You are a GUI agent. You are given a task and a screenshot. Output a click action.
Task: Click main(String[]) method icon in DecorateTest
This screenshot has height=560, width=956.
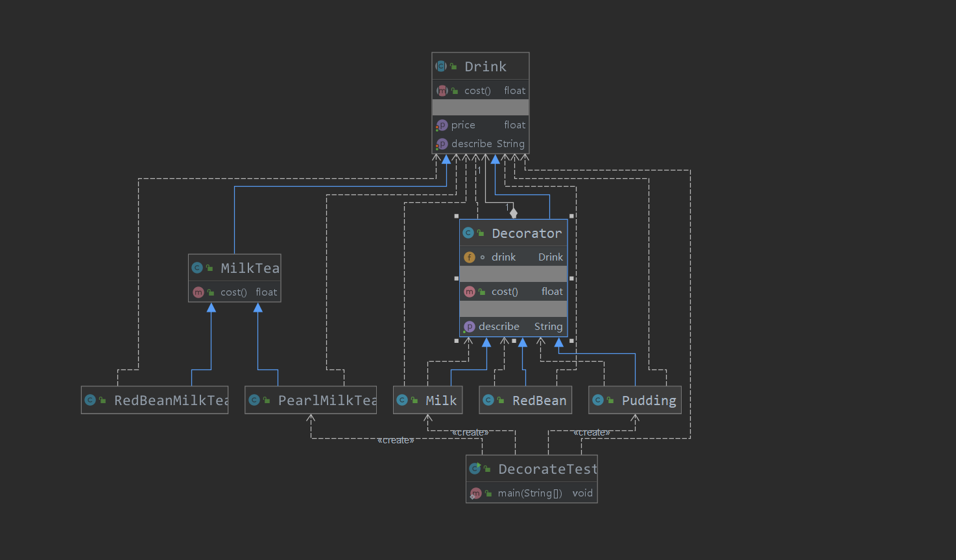coord(476,493)
